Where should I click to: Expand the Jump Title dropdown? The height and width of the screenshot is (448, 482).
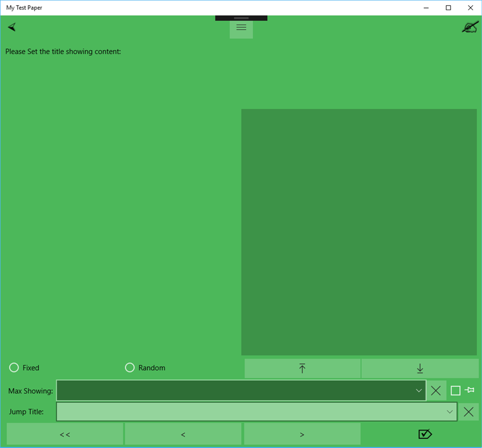click(x=450, y=412)
